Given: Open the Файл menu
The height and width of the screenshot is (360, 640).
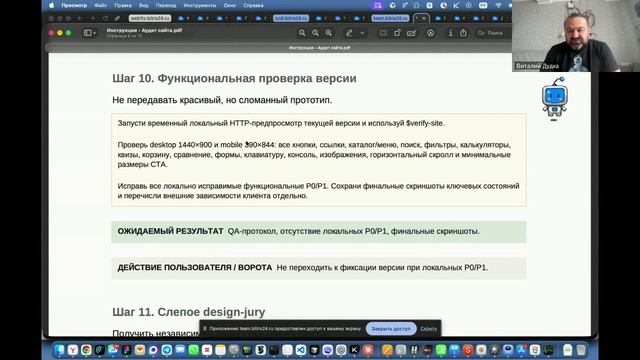Looking at the screenshot, I should click(100, 5).
